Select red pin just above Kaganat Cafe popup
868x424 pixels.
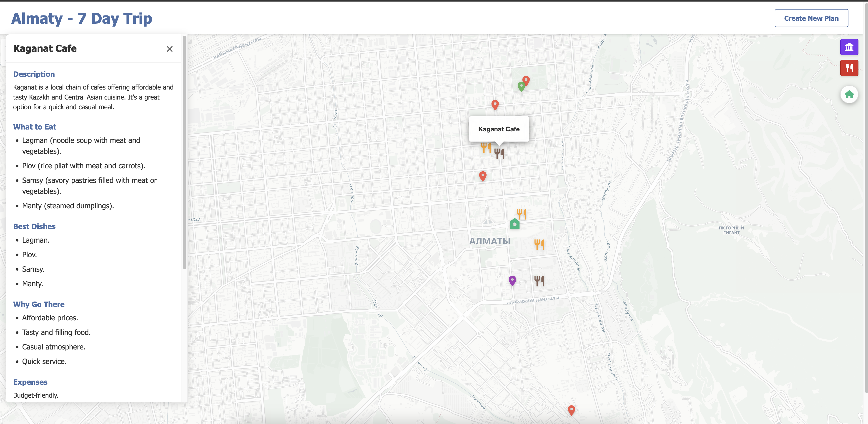(495, 104)
